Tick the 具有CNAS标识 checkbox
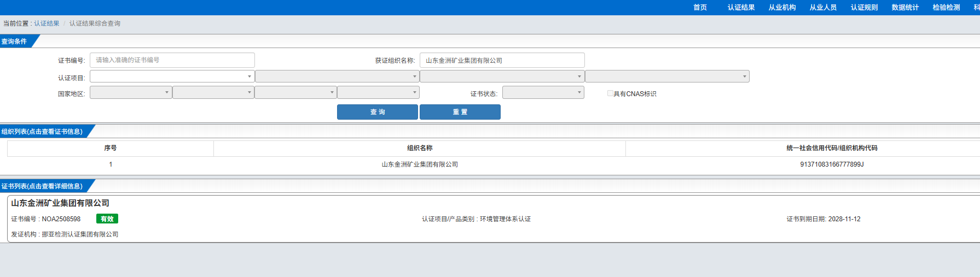 (610, 93)
